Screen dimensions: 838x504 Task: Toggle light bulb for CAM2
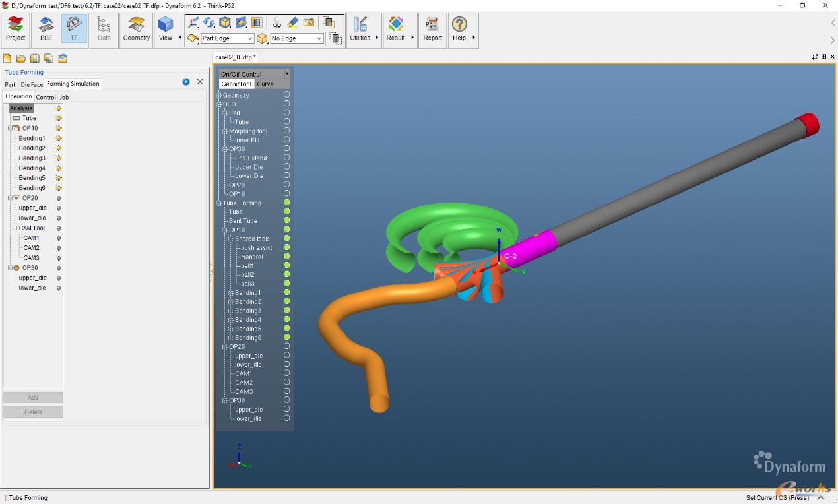click(x=59, y=248)
